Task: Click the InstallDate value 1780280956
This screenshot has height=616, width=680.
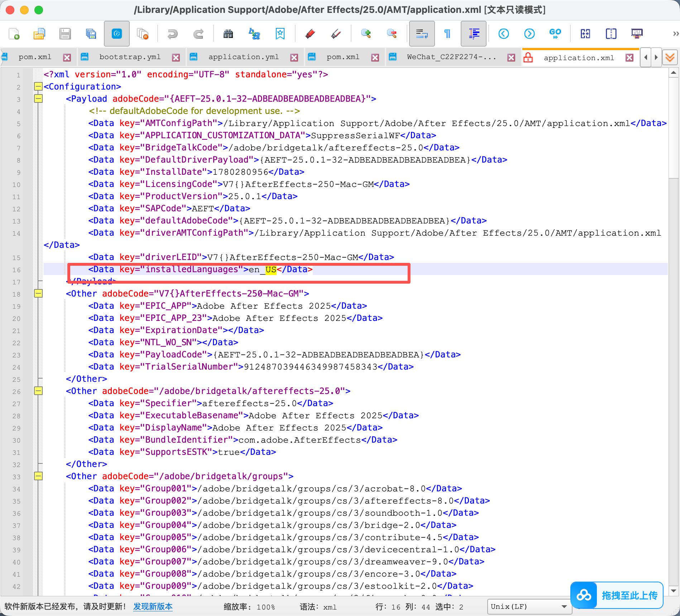Action: 240,172
